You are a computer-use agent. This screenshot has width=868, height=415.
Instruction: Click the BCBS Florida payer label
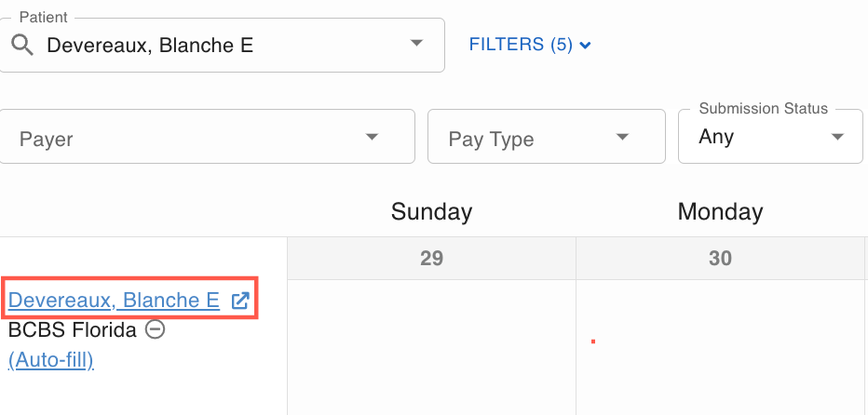73,330
